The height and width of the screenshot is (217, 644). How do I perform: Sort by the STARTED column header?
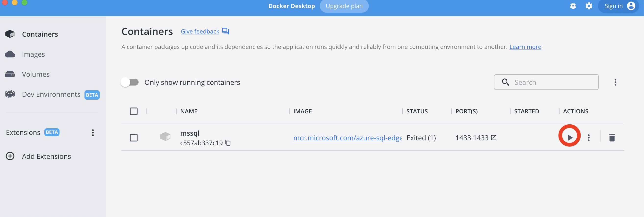(x=526, y=111)
